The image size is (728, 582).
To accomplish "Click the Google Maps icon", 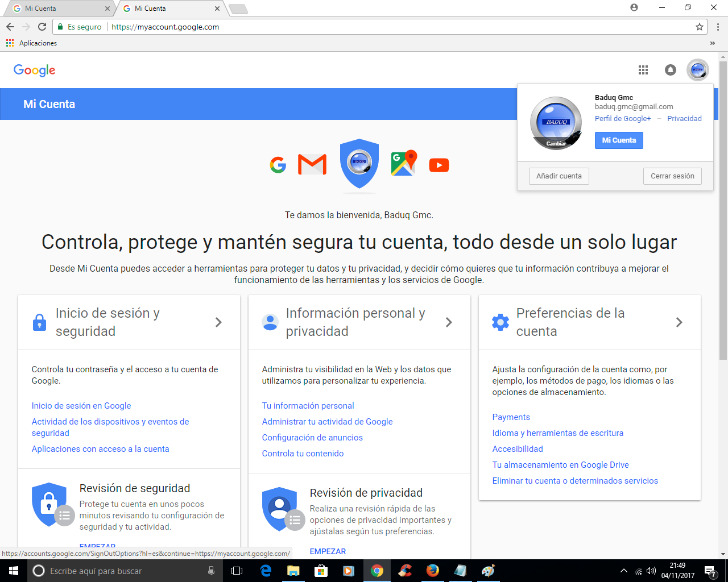I will pos(404,164).
